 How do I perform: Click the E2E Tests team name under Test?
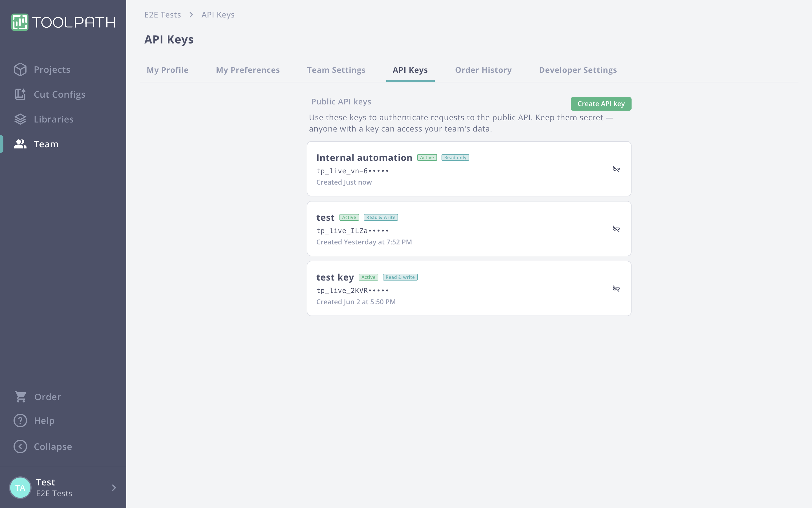[x=54, y=493]
